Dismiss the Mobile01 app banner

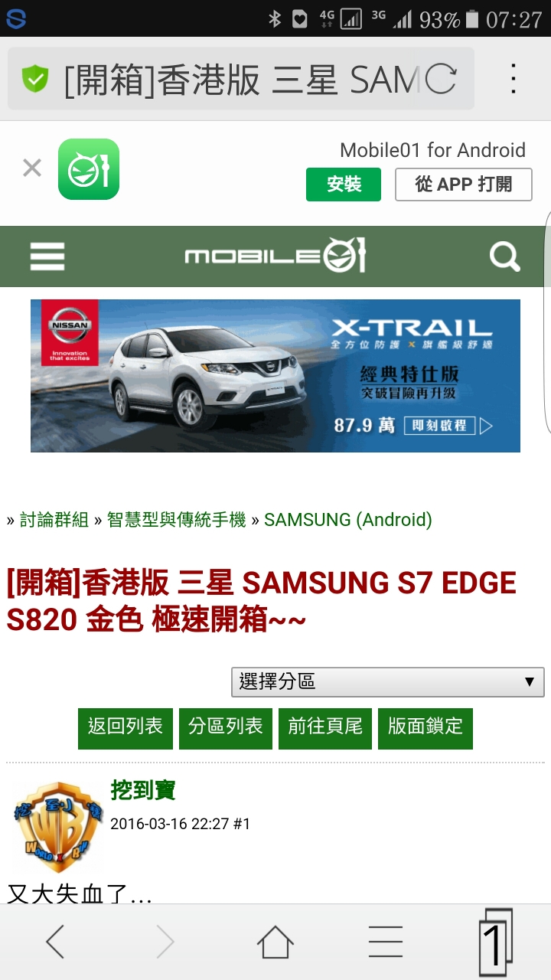32,168
